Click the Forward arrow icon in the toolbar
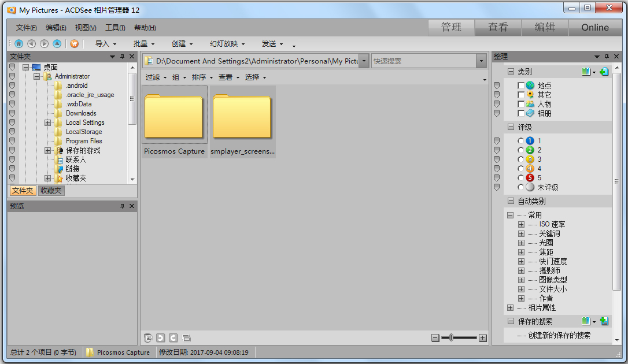The image size is (628, 364). tap(45, 43)
